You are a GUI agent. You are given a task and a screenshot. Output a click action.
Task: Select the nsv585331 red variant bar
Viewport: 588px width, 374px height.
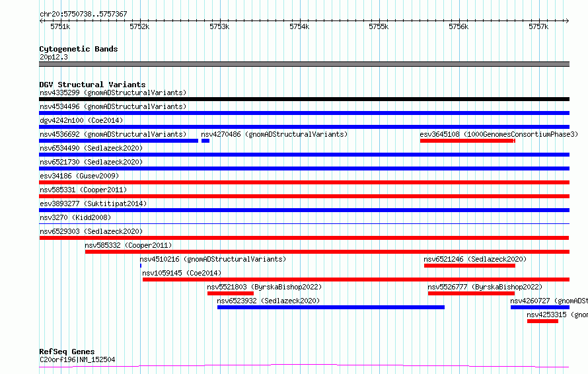[304, 196]
